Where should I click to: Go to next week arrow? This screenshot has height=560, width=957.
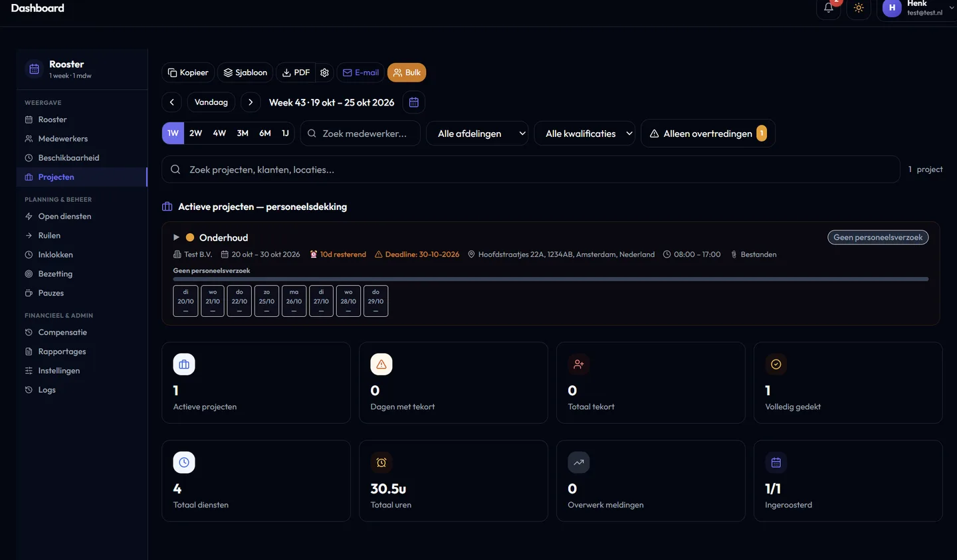click(x=251, y=102)
